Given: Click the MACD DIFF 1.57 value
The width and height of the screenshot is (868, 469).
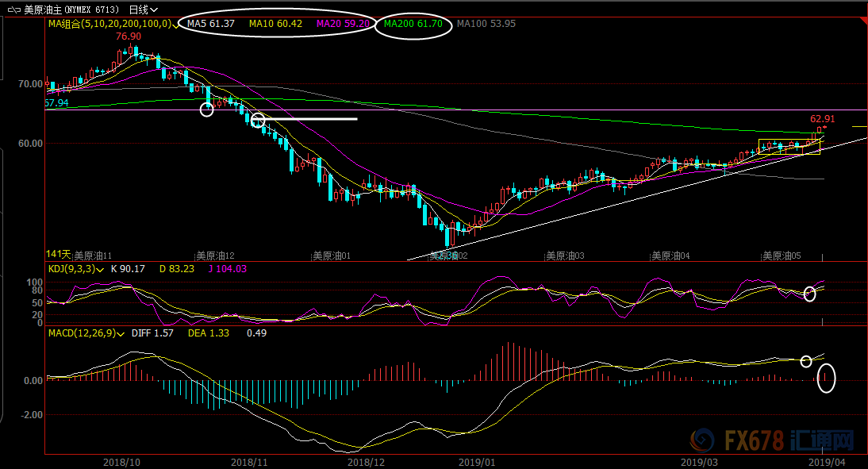Looking at the screenshot, I should [x=152, y=333].
